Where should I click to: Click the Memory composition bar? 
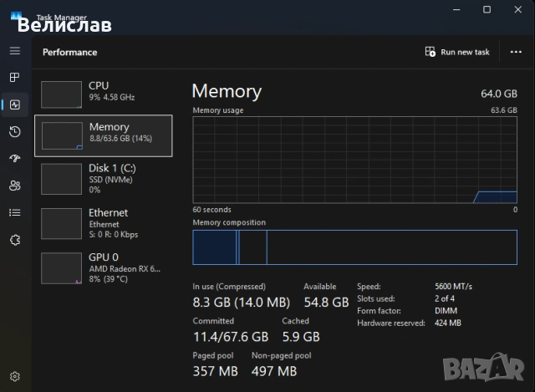pos(354,248)
